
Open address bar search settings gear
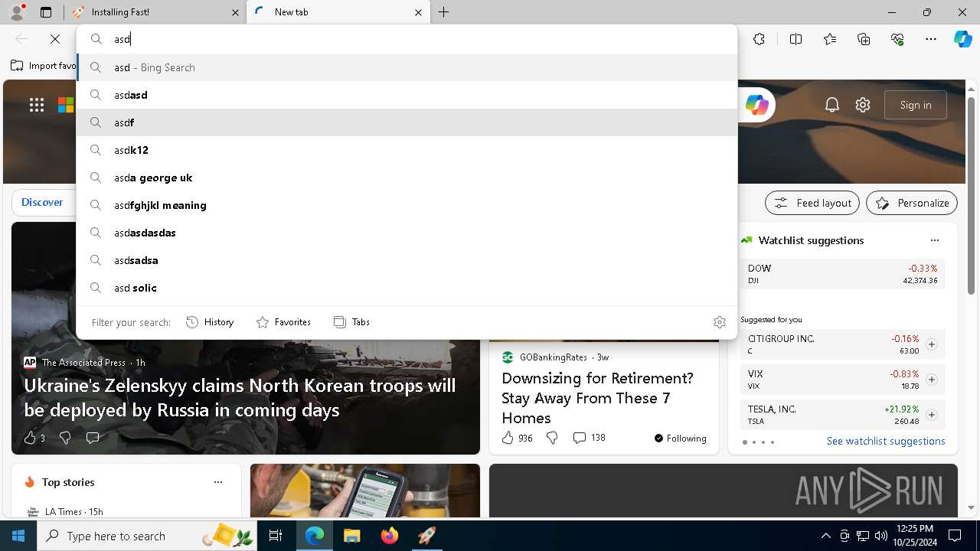(x=719, y=322)
